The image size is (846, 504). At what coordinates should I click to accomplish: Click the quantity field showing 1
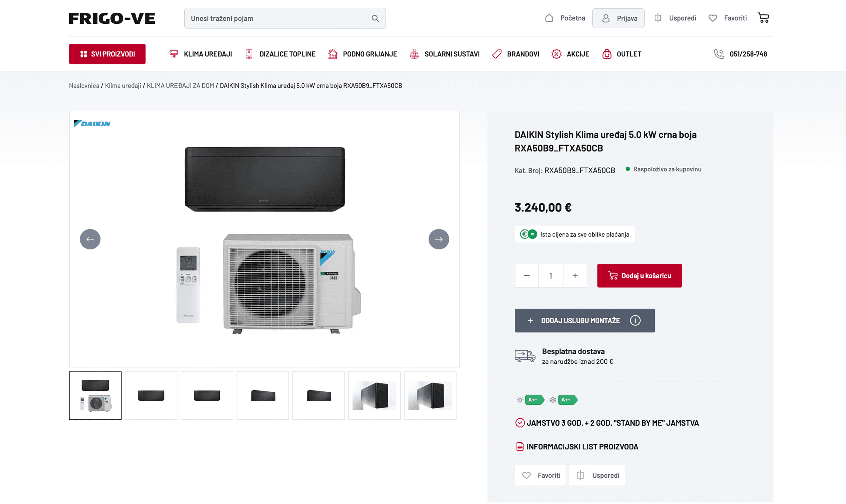pos(551,276)
